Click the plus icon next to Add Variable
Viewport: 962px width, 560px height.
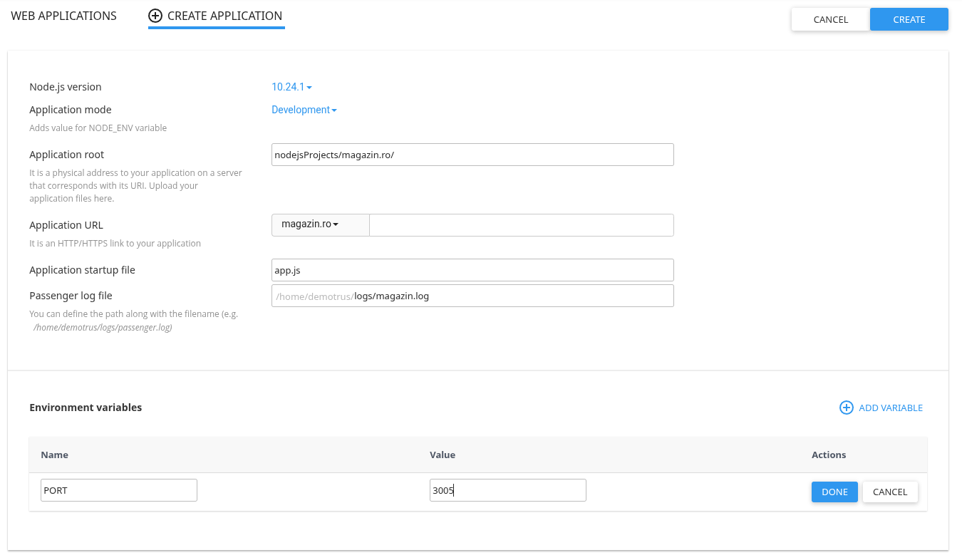pos(847,408)
